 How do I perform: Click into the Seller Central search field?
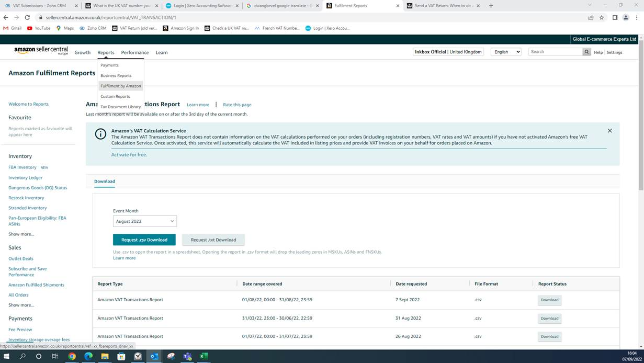tap(556, 52)
